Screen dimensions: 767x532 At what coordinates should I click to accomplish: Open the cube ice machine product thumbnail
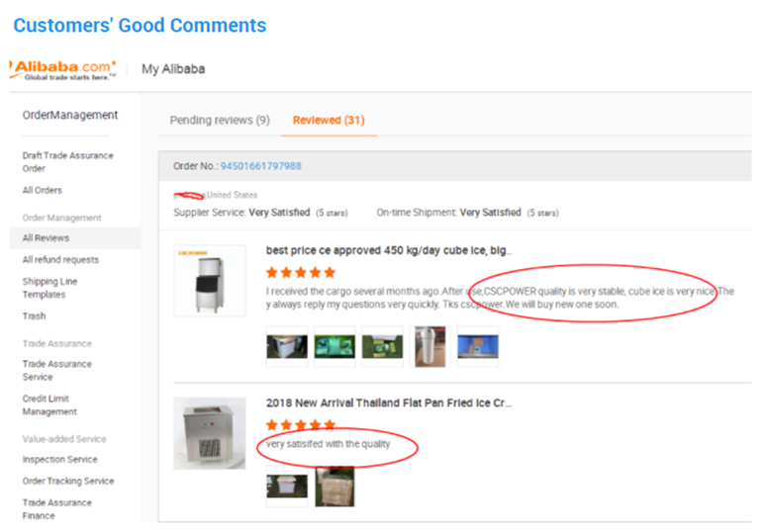coord(210,281)
